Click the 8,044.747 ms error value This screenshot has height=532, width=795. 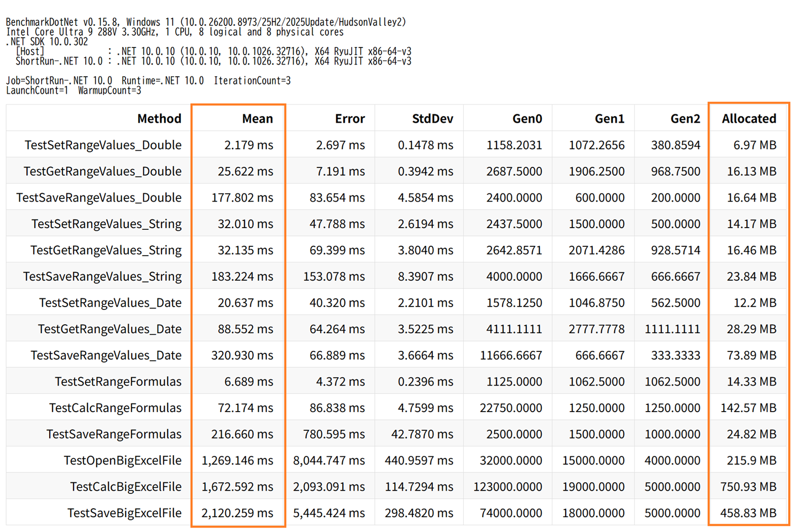click(329, 460)
